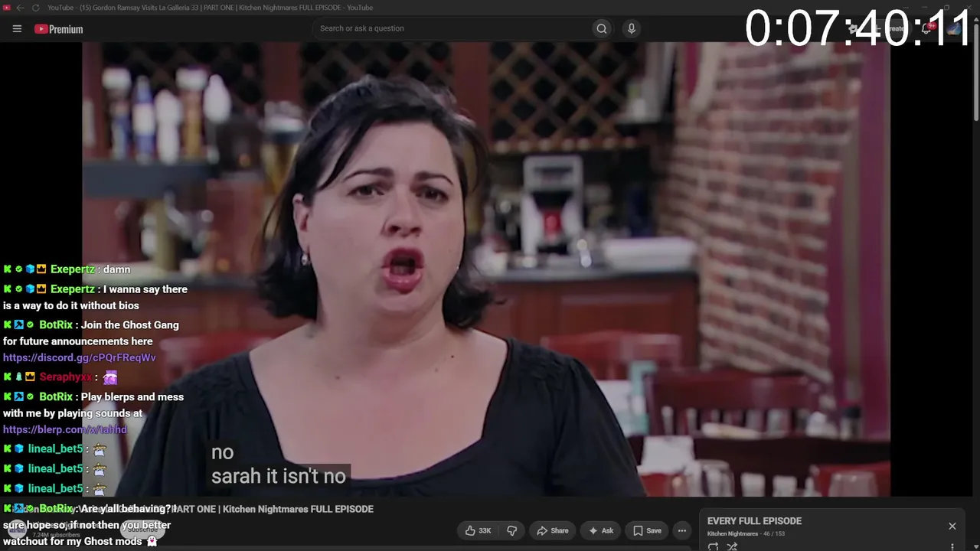Click the browser tab title text

coord(210,8)
